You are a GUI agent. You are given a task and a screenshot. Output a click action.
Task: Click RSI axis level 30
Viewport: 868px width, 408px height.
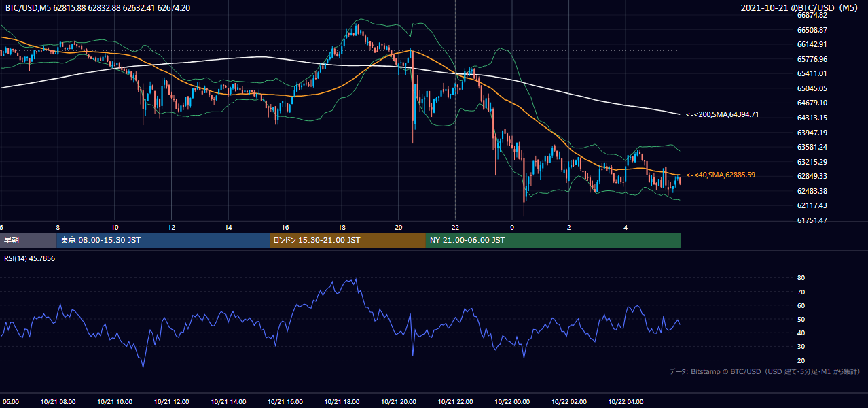tap(801, 347)
